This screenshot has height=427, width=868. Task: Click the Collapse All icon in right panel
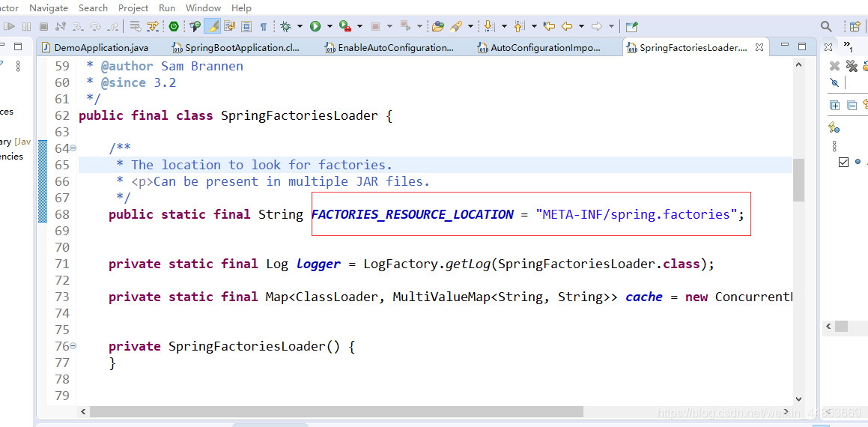(852, 105)
